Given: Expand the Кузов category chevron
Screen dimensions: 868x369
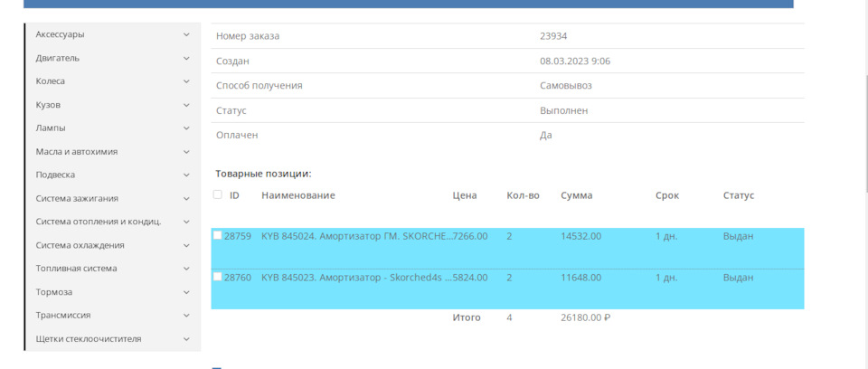Looking at the screenshot, I should pos(186,105).
